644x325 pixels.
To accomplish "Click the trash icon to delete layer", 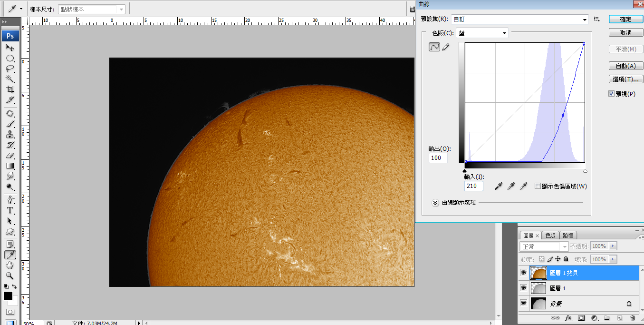I will (633, 318).
